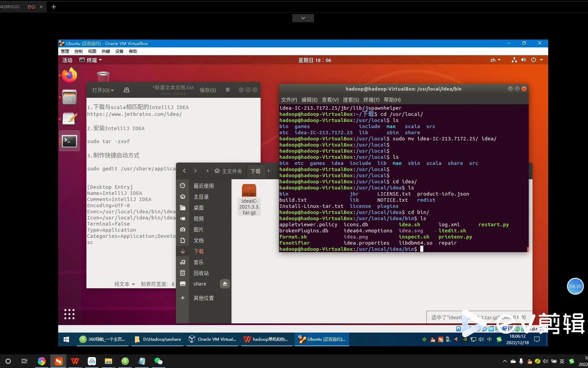588x368 pixels.
Task: Open the power system menu
Action: coord(537,60)
